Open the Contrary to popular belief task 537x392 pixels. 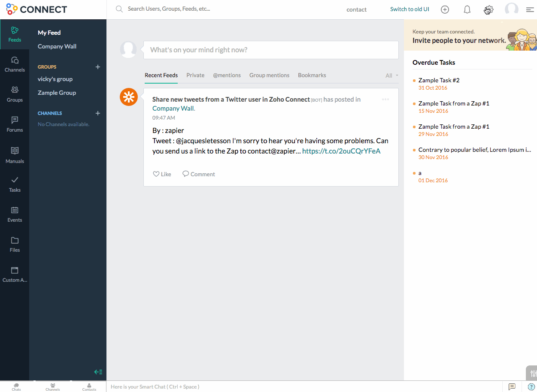(x=475, y=150)
